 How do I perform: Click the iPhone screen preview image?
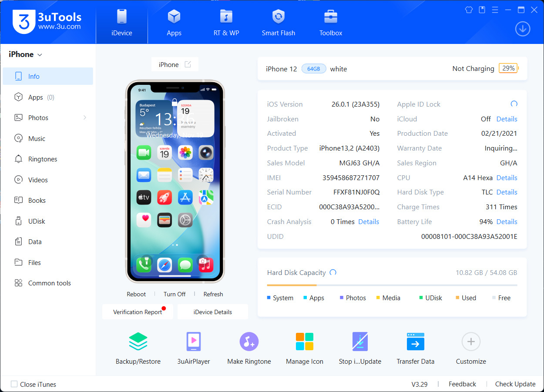tap(175, 181)
